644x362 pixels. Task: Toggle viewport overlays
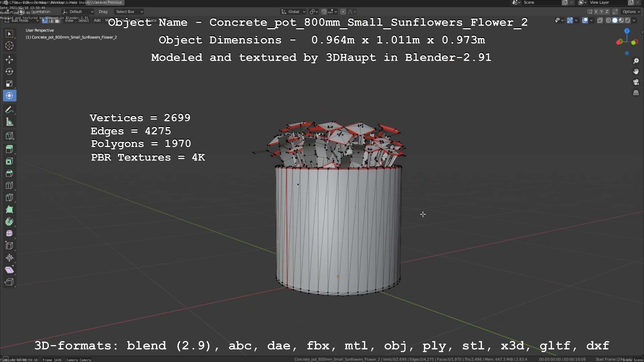point(585,20)
